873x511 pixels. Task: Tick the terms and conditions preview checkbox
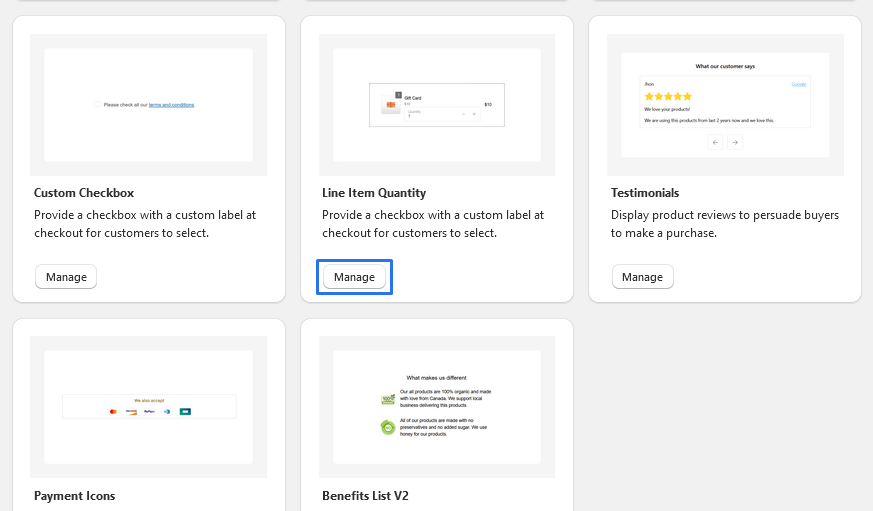[x=96, y=104]
